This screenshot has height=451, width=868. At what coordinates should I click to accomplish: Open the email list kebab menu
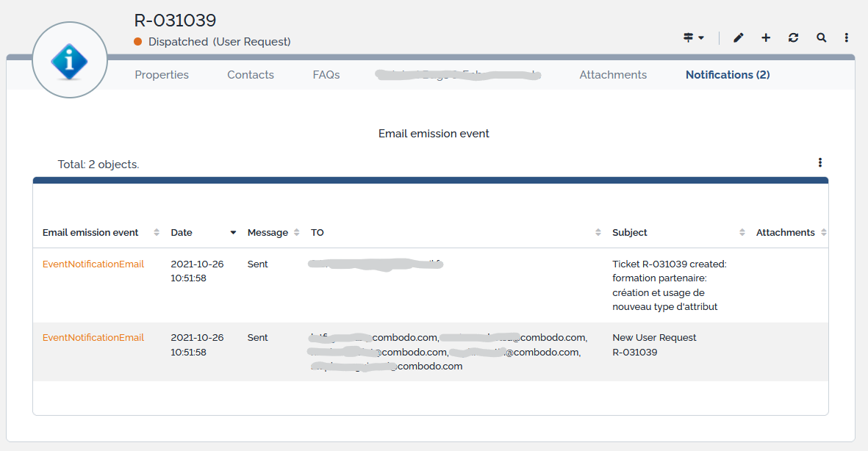819,163
